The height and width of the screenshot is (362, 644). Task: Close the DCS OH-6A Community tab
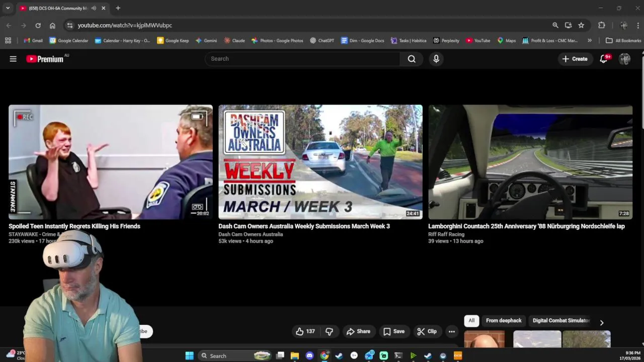(103, 8)
